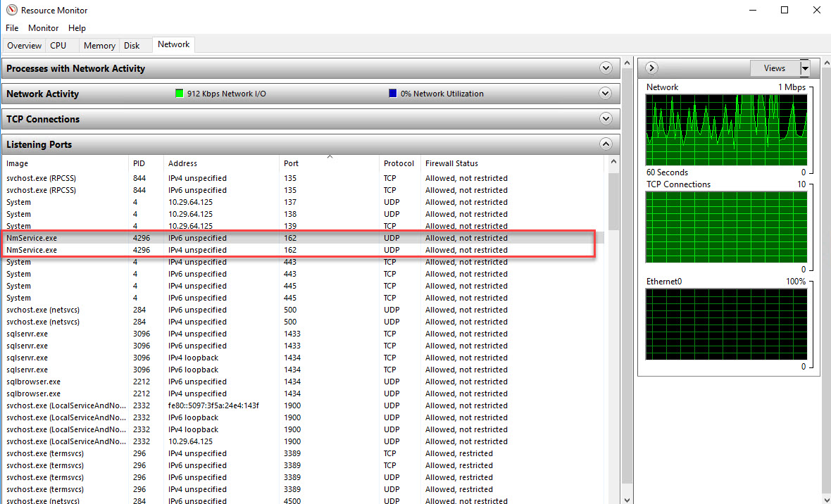Select svchost.exe (netsvcs) port 4500 row
Screen dimensions: 831x504
click(x=303, y=500)
